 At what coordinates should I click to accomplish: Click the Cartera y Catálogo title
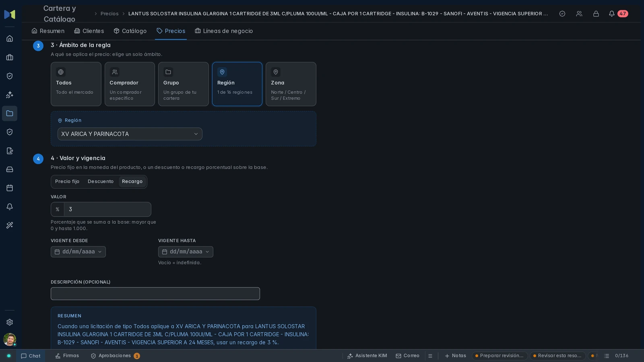point(60,14)
